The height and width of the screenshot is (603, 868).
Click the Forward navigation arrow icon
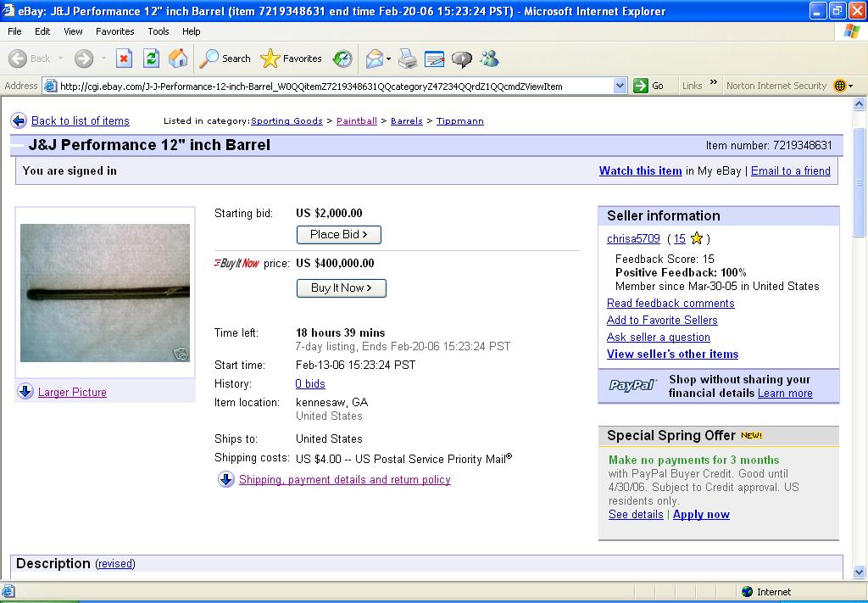tap(84, 59)
